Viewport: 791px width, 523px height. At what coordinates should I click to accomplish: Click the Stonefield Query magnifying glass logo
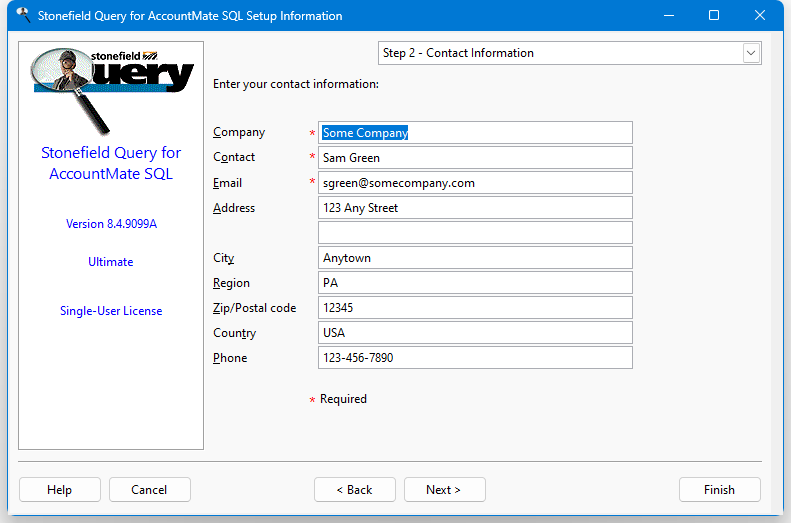111,91
